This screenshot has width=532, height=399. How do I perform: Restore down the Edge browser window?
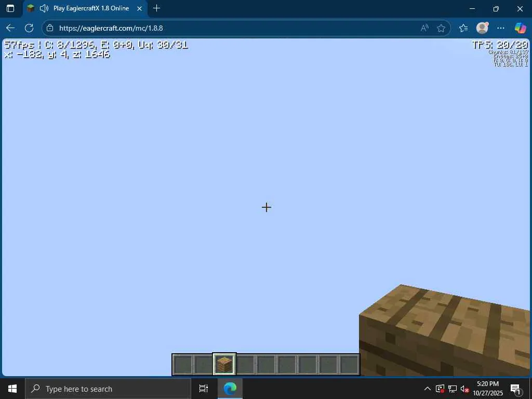[496, 8]
